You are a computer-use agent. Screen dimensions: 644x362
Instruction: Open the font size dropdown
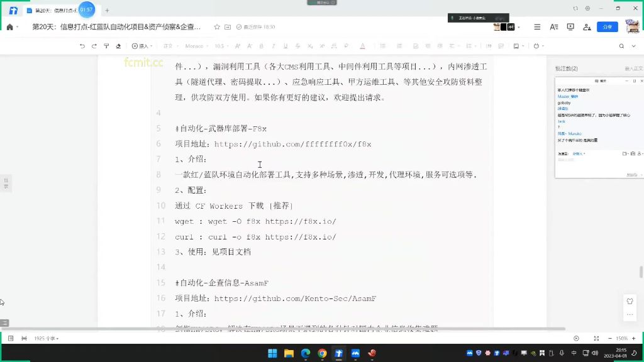pyautogui.click(x=221, y=46)
